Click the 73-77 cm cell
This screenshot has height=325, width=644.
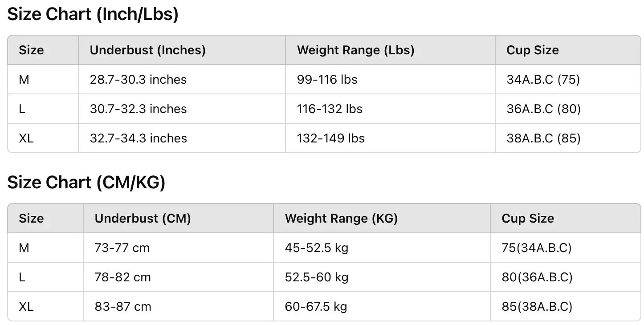pyautogui.click(x=122, y=248)
